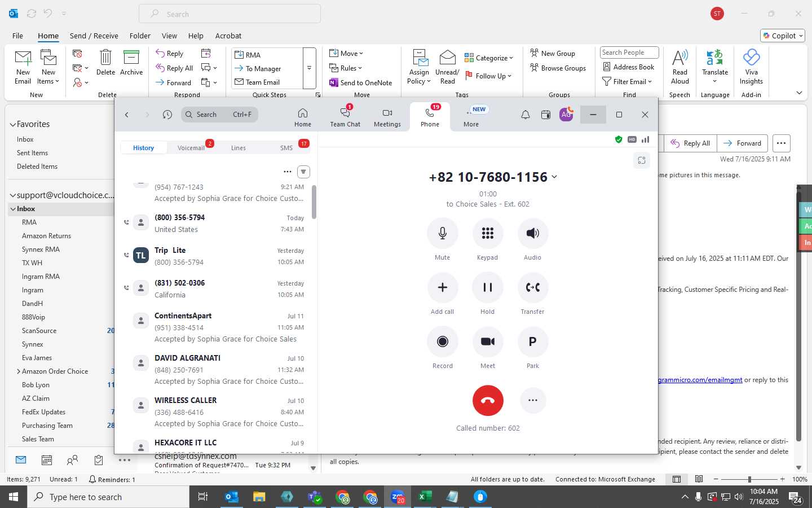Archive the selected Outlook email
The height and width of the screenshot is (508, 812).
[131, 63]
